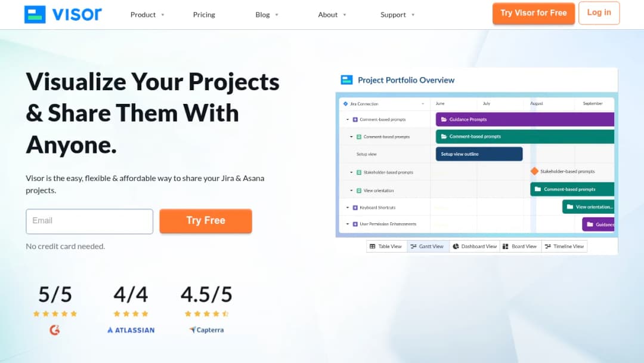Click the folder icon on View orientation Gantt bar
Image resolution: width=644 pixels, height=363 pixels.
[x=569, y=207]
